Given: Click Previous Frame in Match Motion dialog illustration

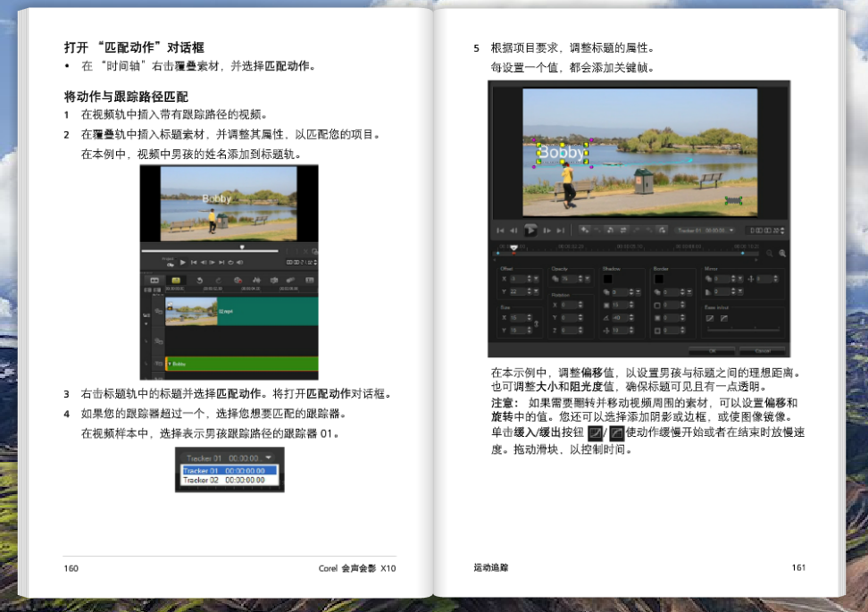Looking at the screenshot, I should [x=513, y=231].
